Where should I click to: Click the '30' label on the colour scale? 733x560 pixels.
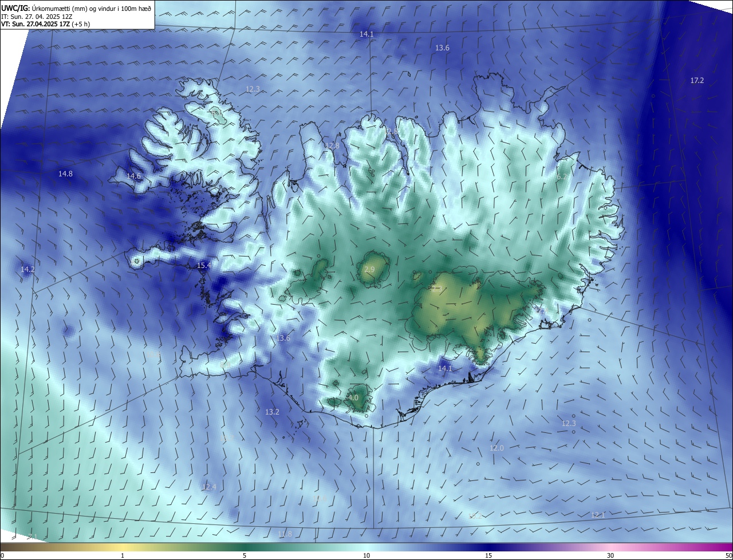[610, 556]
